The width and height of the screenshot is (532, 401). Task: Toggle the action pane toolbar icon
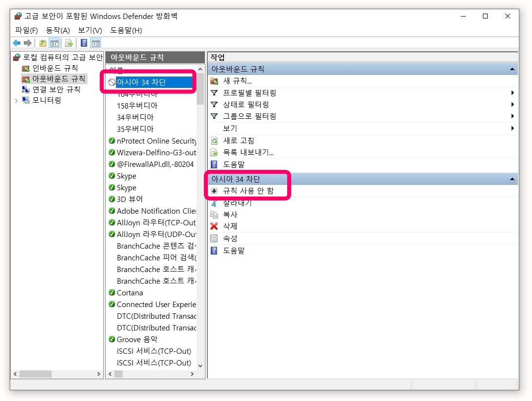[x=96, y=43]
